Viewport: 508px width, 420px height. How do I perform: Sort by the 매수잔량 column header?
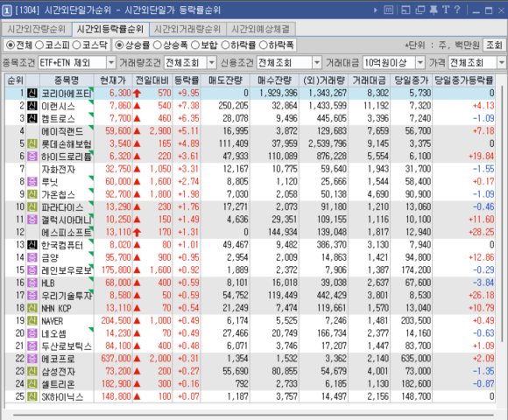(274, 80)
